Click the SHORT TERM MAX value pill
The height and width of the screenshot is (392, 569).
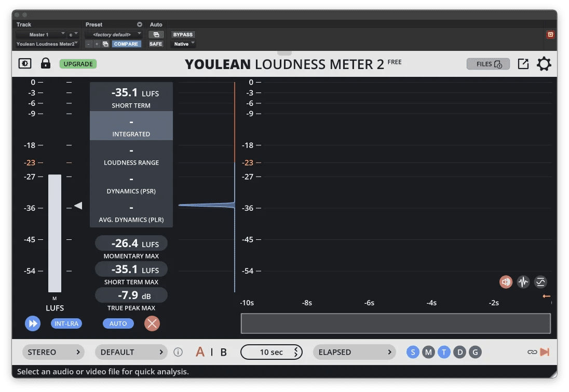pos(131,269)
